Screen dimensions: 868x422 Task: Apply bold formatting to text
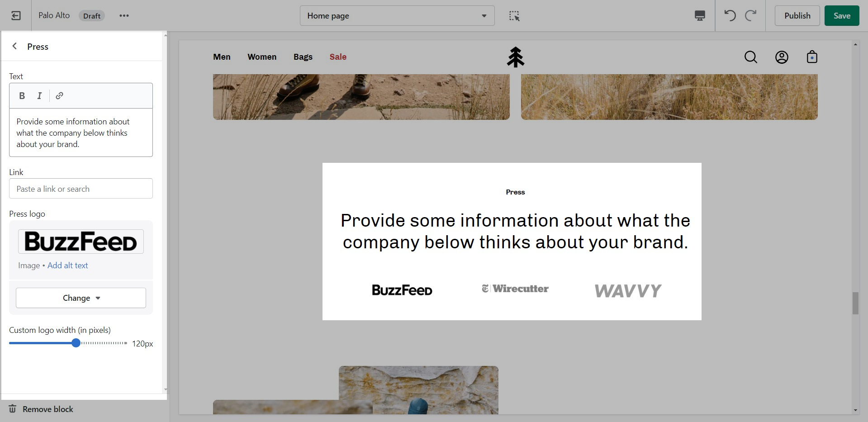[22, 96]
